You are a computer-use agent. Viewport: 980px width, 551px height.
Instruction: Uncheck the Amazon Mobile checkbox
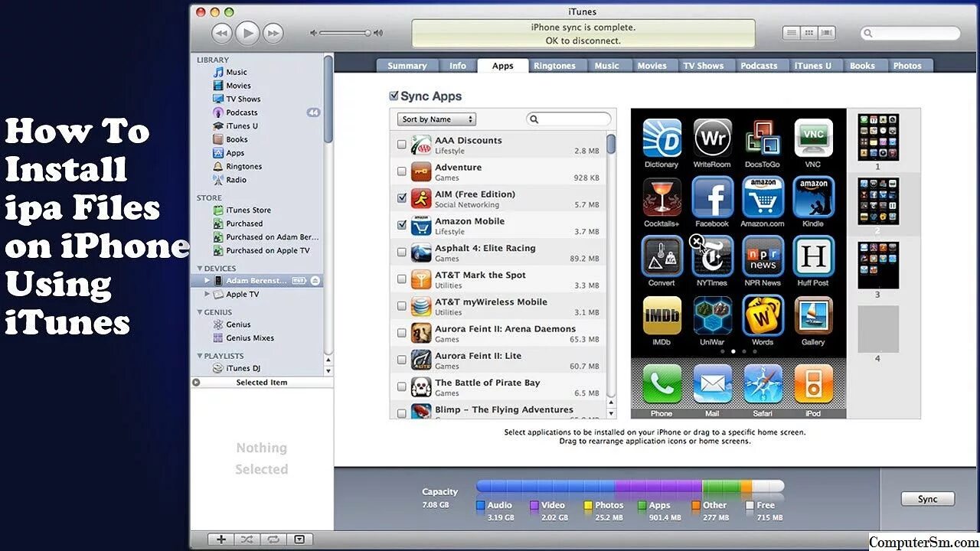(x=402, y=225)
